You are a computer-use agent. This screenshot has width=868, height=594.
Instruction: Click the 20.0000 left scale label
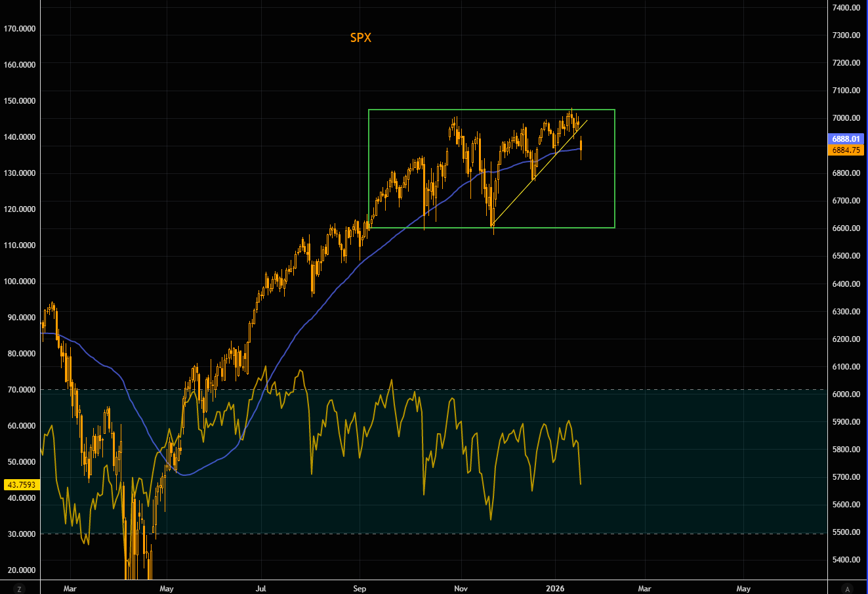click(21, 570)
